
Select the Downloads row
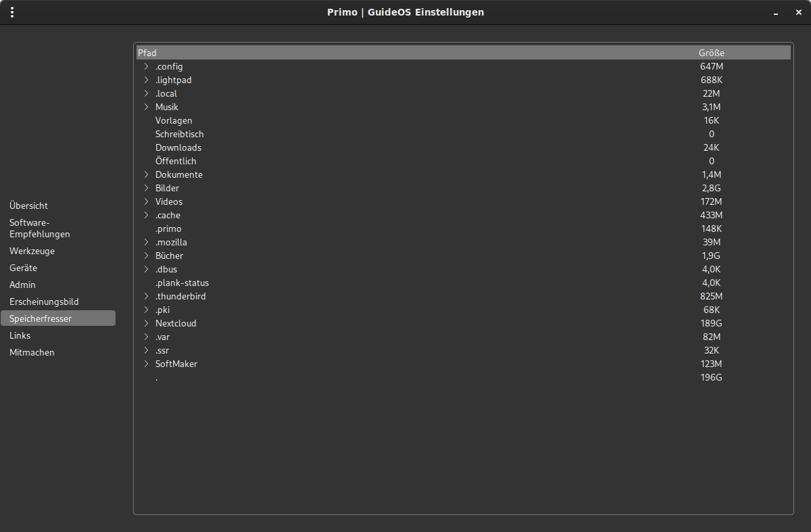point(178,147)
